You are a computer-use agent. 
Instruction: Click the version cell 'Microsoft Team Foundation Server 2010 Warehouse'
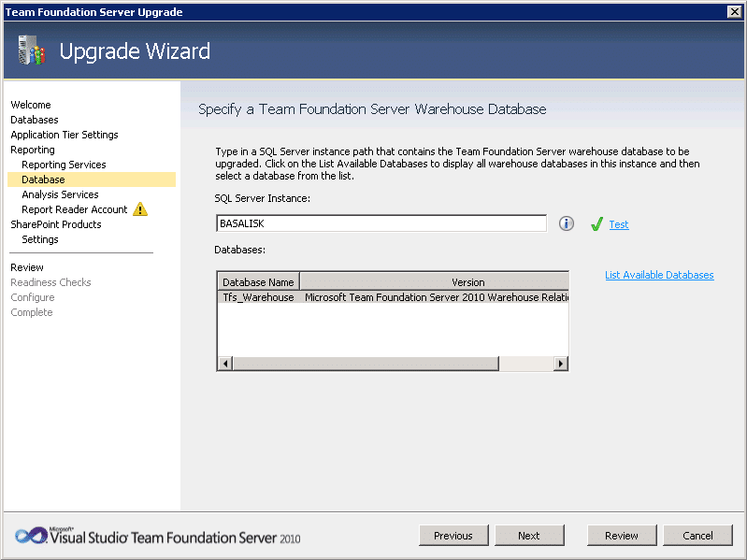click(437, 297)
